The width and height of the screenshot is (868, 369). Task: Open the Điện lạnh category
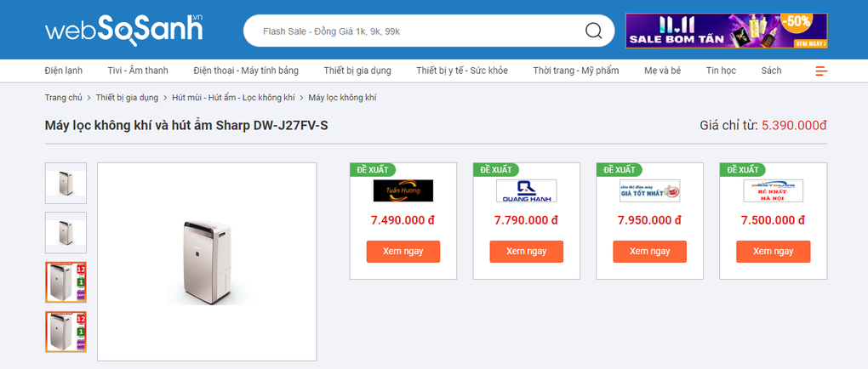[x=64, y=71]
